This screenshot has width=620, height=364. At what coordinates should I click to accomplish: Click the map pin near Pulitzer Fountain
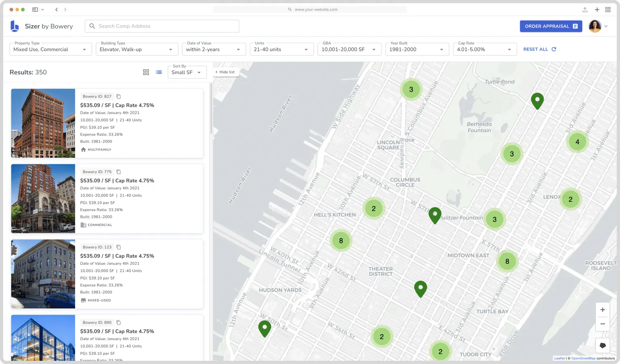(435, 215)
